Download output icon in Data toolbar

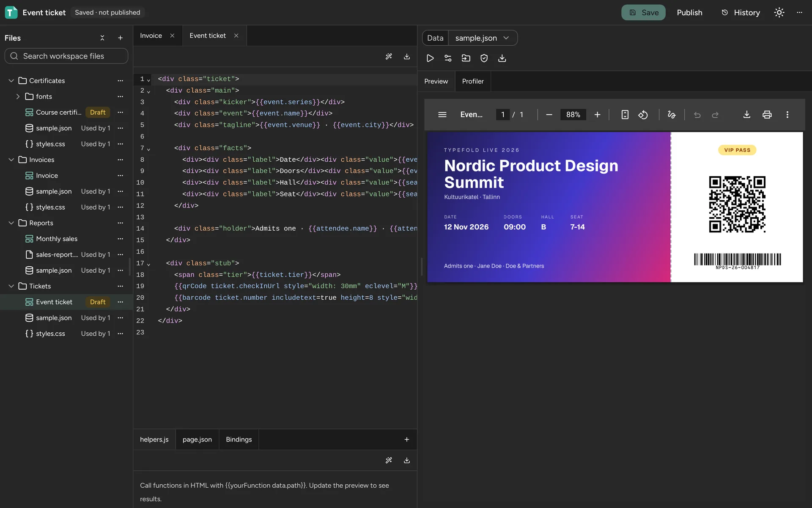(x=502, y=58)
